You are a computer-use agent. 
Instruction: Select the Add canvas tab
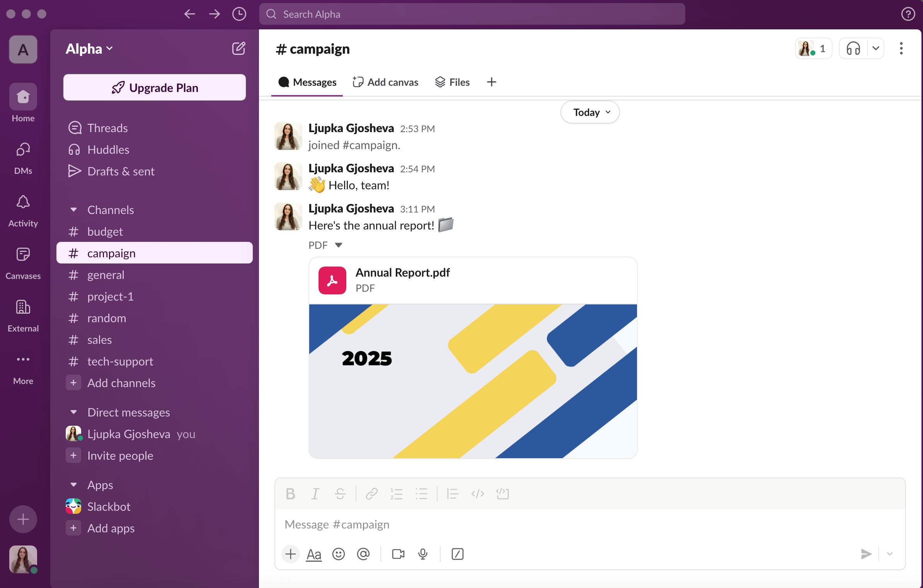click(385, 82)
